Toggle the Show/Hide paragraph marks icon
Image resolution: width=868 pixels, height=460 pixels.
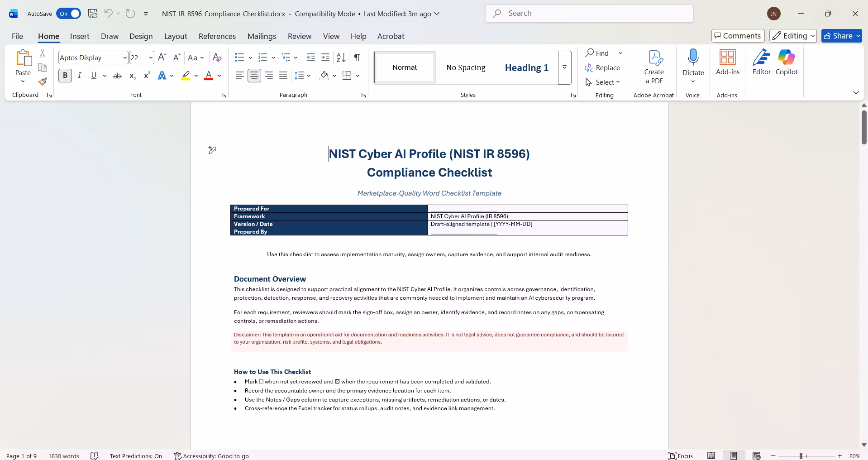tap(357, 57)
